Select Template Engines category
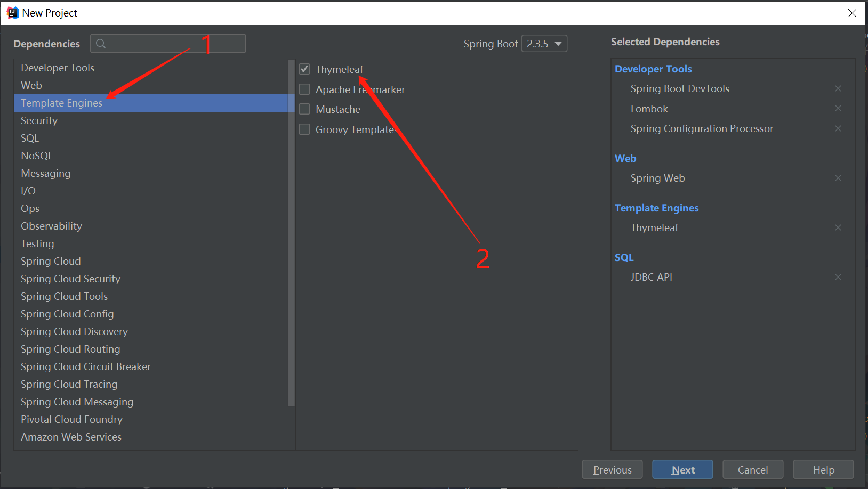 click(x=151, y=103)
